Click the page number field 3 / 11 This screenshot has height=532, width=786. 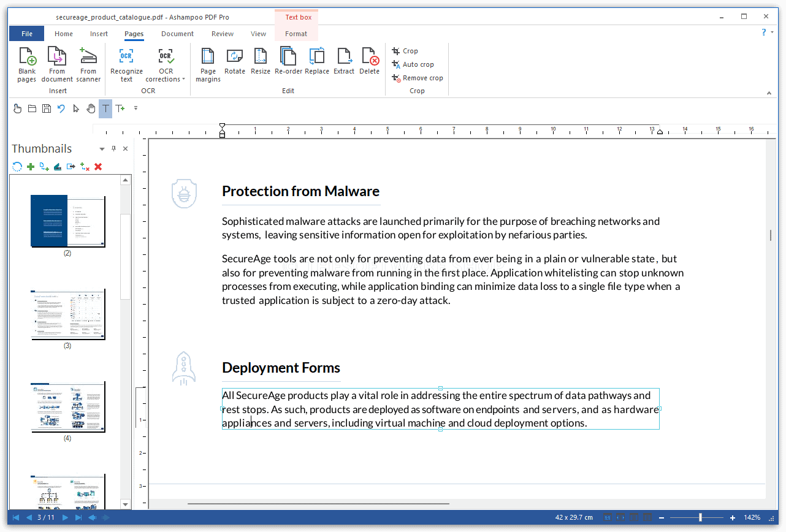point(46,518)
